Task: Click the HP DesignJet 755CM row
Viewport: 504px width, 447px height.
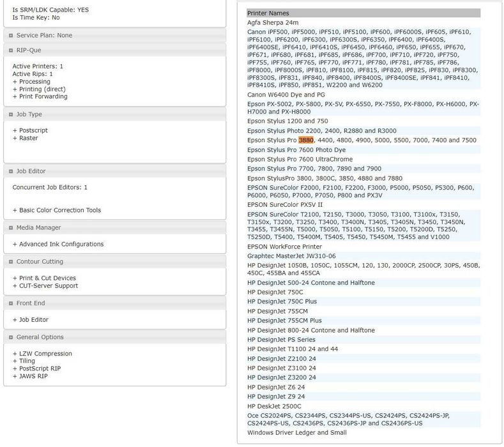Action: pyautogui.click(x=363, y=312)
